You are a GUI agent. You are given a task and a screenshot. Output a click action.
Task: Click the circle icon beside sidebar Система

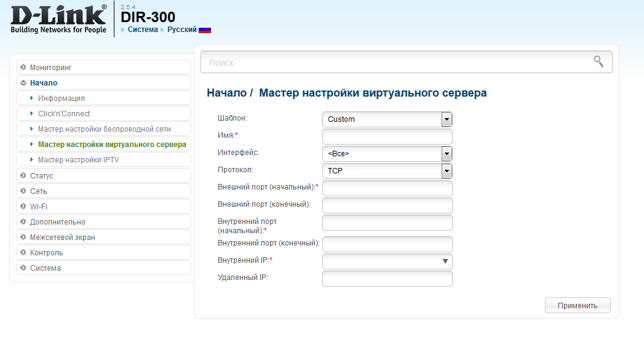(x=23, y=268)
